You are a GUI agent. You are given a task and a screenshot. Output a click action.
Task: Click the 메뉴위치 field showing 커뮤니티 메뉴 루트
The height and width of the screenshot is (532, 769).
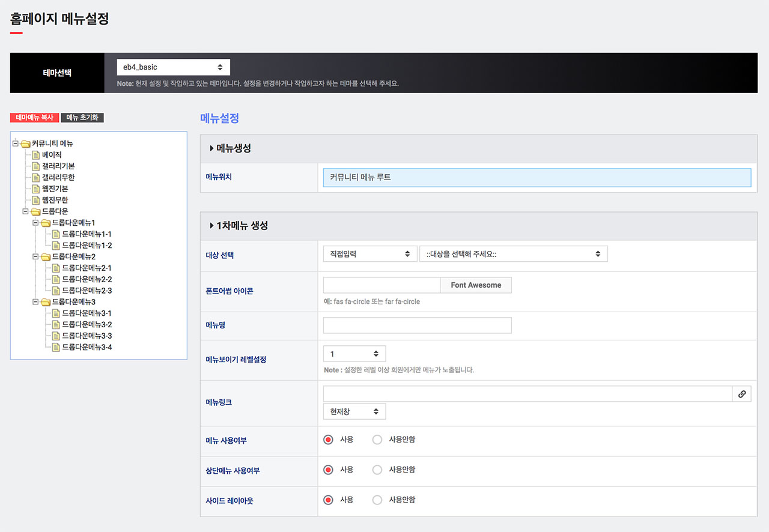click(x=537, y=178)
